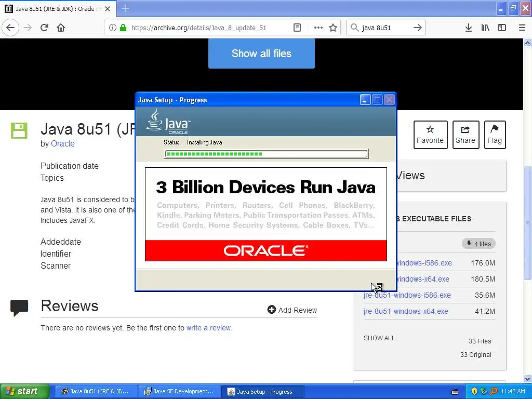Screen dimensions: 532x399
Task: Show the sidebars toggle icon
Action: (x=502, y=28)
